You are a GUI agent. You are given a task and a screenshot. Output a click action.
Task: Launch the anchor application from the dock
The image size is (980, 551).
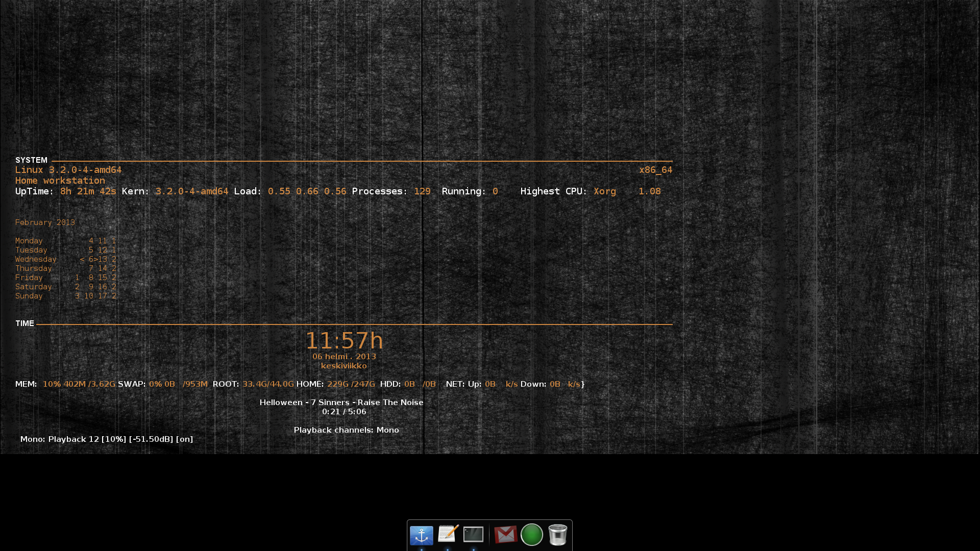pos(421,535)
